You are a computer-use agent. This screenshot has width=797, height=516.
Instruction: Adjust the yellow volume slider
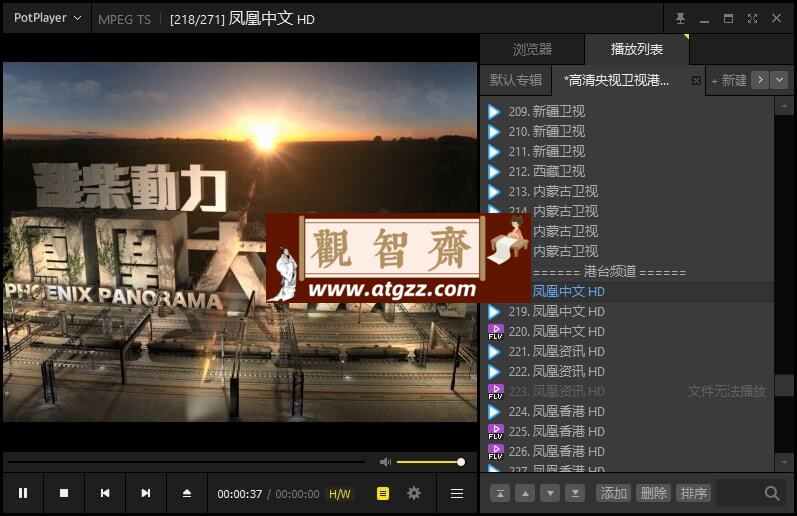[430, 462]
